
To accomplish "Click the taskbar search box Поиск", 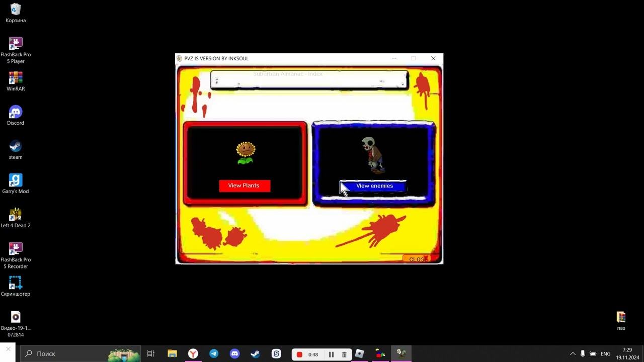I will coord(80,354).
